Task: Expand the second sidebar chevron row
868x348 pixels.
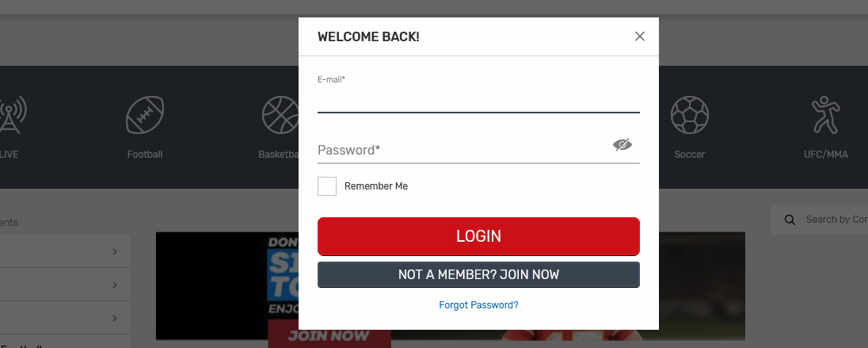Action: (114, 285)
